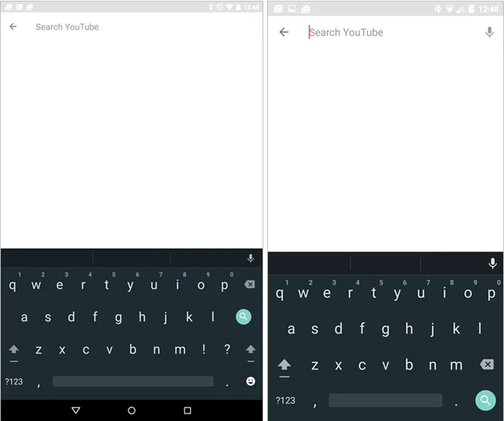The height and width of the screenshot is (421, 504).
Task: Tap the Android home navigation button
Action: pos(132,410)
